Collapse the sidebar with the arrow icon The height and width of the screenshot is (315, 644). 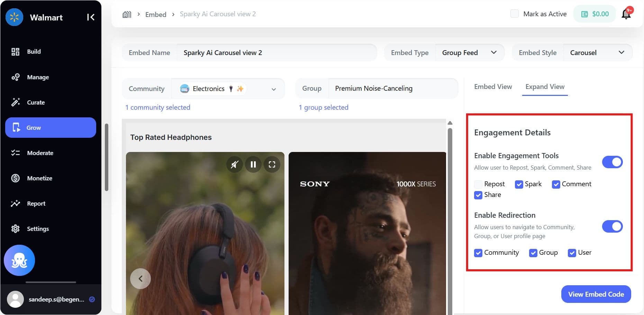(91, 17)
